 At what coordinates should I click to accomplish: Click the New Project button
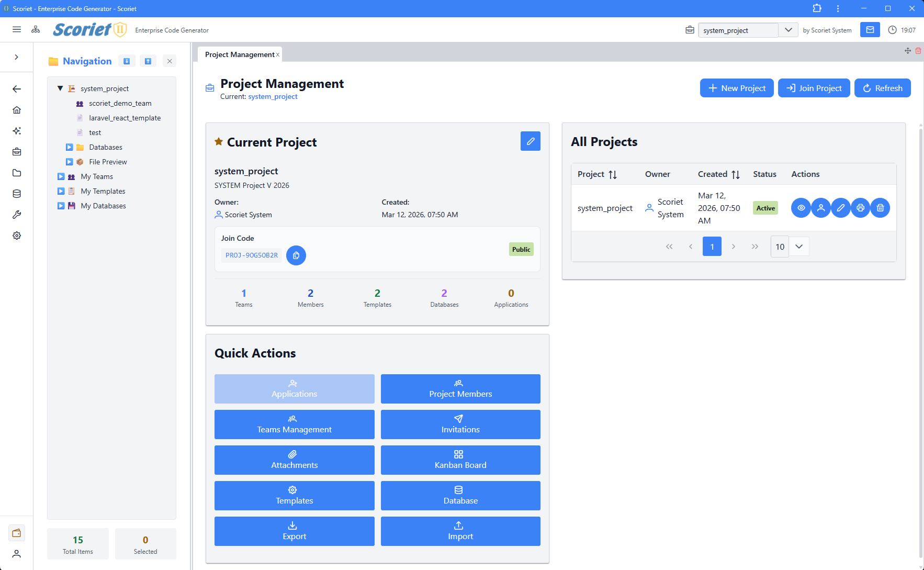click(737, 88)
